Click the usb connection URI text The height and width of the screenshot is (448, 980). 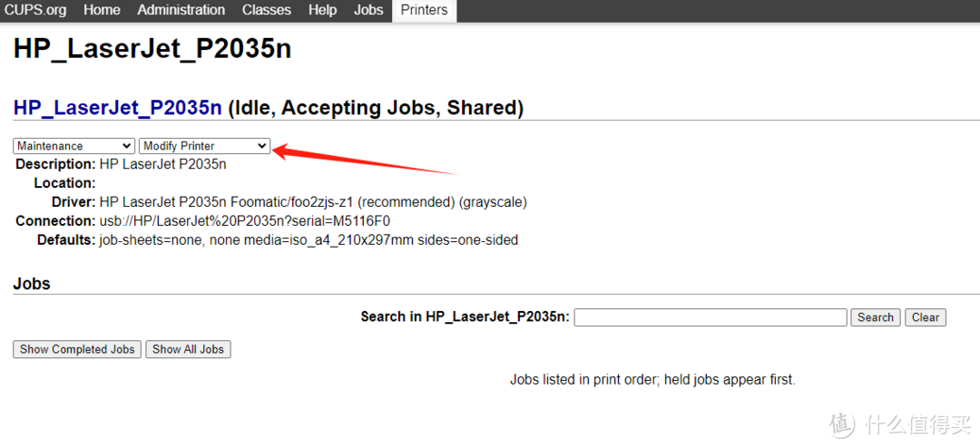(245, 221)
